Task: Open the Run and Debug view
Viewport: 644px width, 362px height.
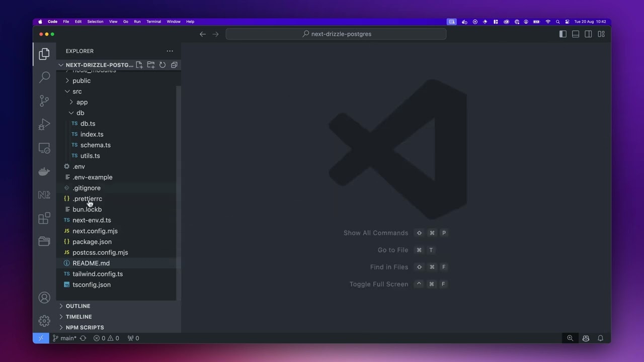Action: point(44,124)
